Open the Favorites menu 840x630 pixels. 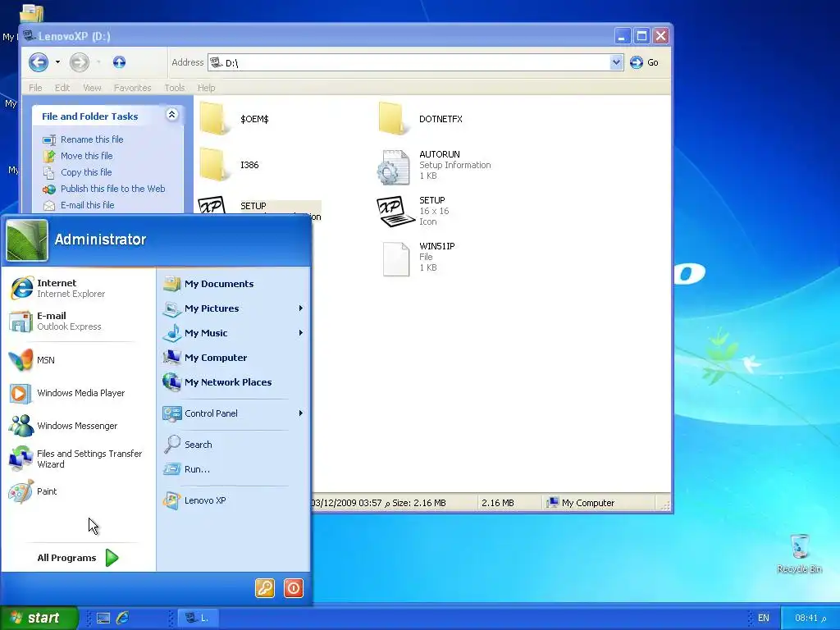(132, 88)
